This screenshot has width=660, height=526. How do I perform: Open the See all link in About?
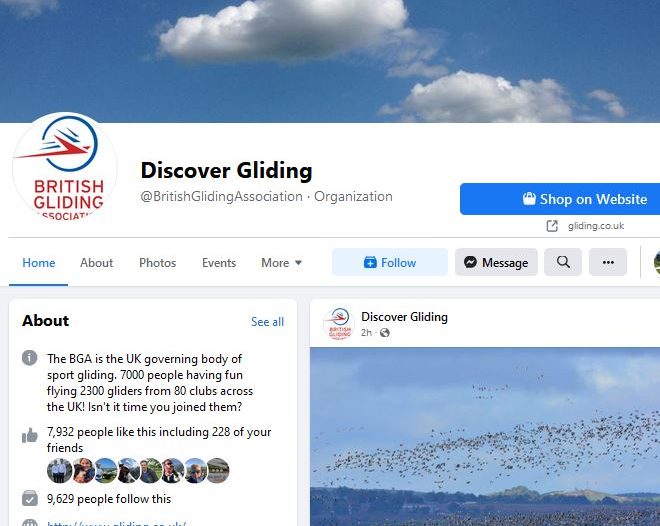click(267, 322)
